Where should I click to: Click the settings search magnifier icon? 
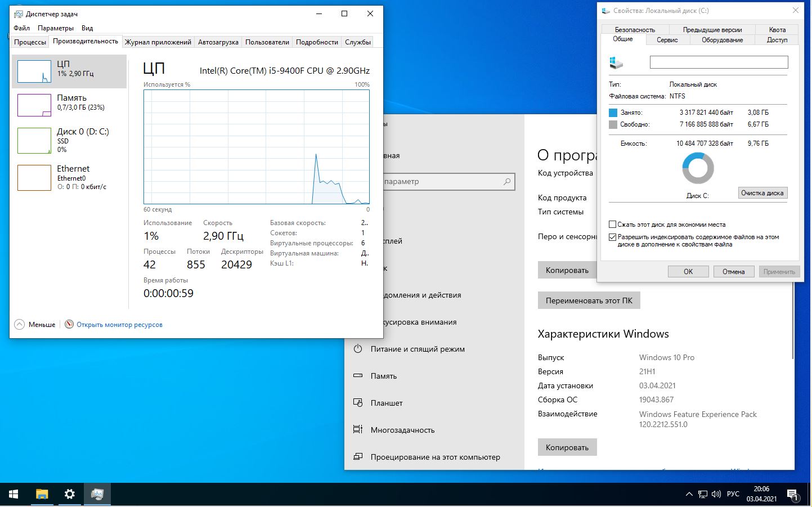point(507,182)
